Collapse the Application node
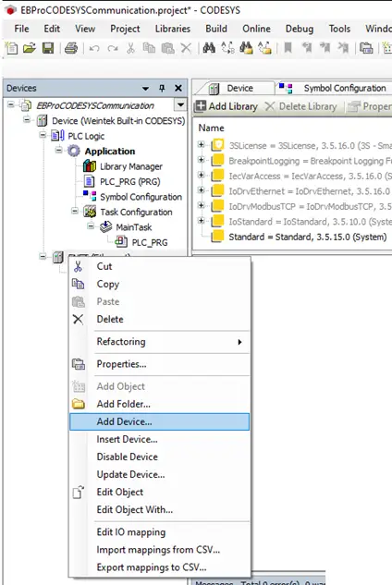The width and height of the screenshot is (392, 585). coord(58,151)
